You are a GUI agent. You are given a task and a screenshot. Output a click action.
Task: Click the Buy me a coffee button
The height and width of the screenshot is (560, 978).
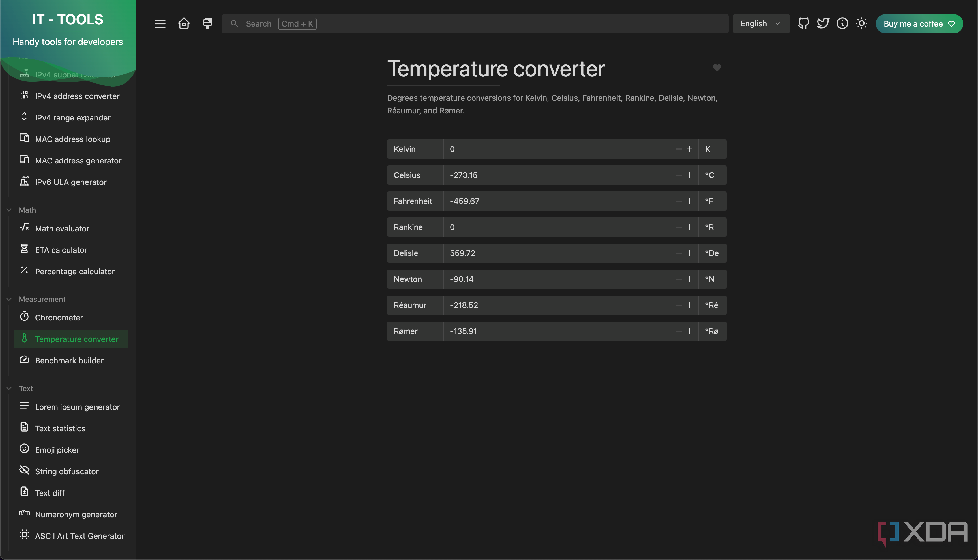click(919, 24)
